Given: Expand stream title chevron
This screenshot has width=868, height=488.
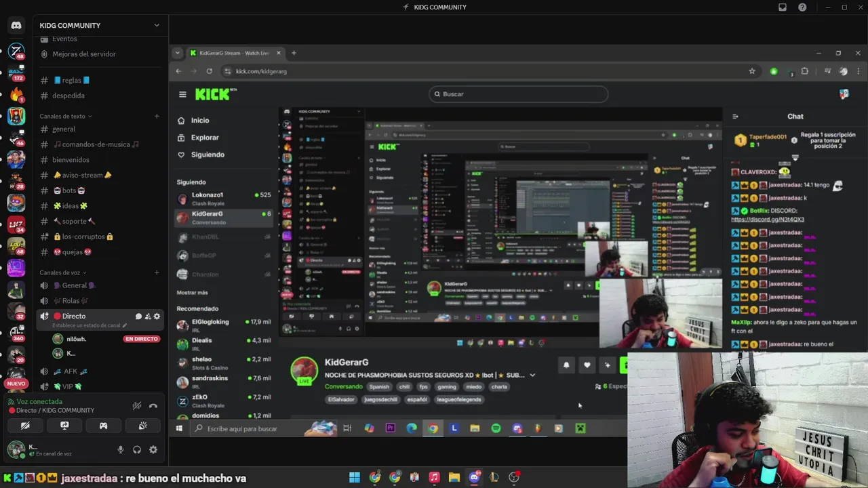Looking at the screenshot, I should [532, 375].
